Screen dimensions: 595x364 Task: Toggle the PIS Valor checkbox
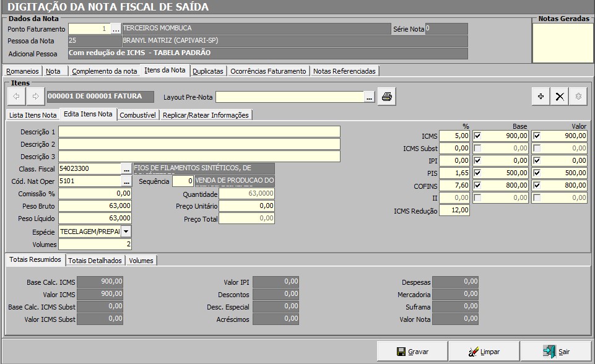(x=537, y=173)
